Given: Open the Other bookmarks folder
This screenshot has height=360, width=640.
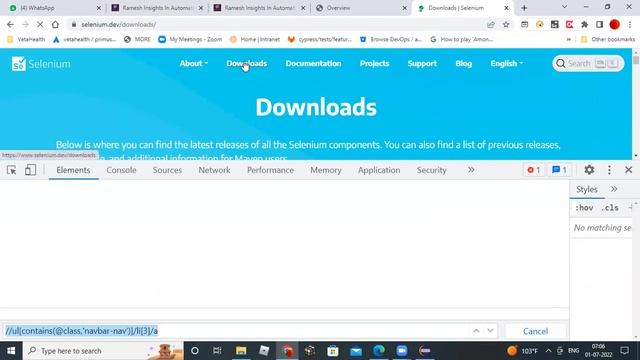Looking at the screenshot, I should pos(608,39).
